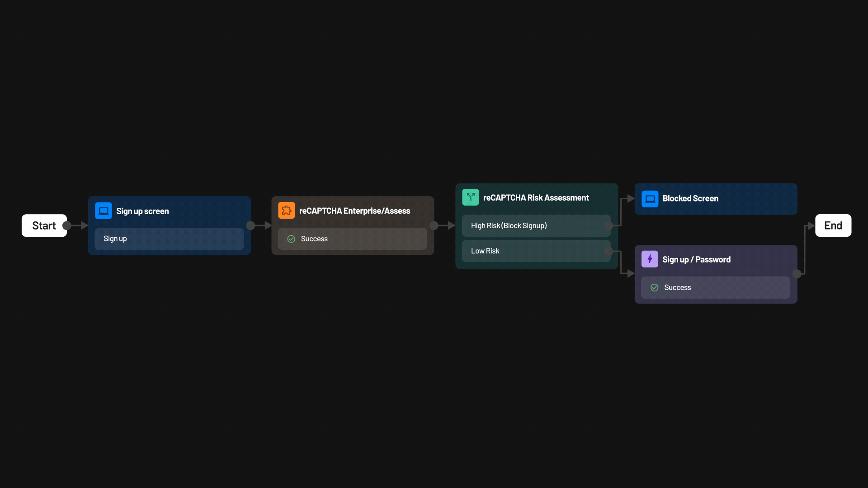Open the reCAPTCHA Risk Assessment node details
Image resolution: width=868 pixels, height=488 pixels.
[x=536, y=197]
